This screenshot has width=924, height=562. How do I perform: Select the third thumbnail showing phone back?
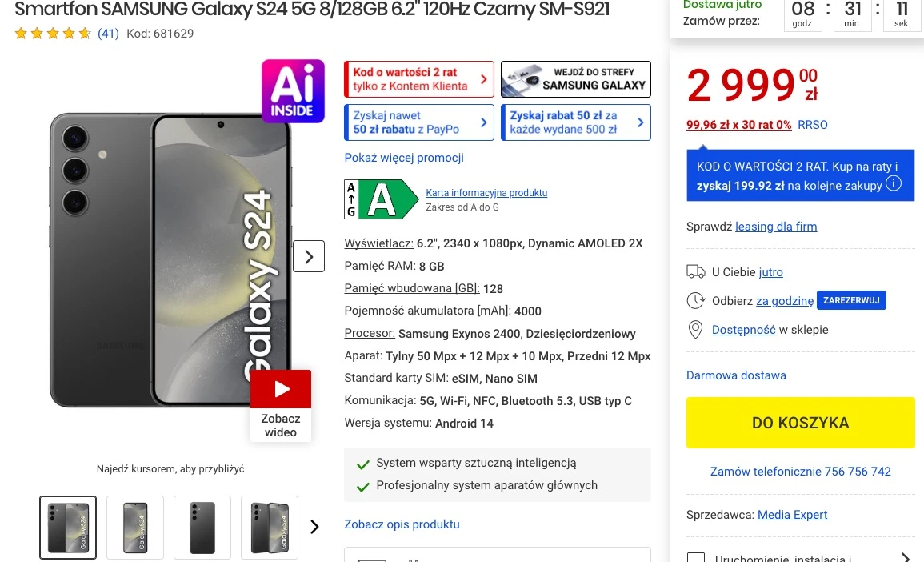point(202,527)
